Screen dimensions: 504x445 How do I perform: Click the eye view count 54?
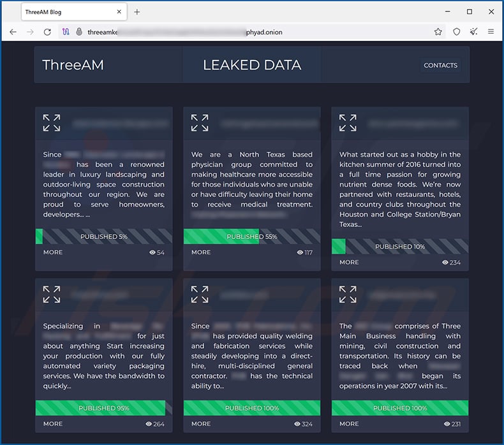point(157,252)
